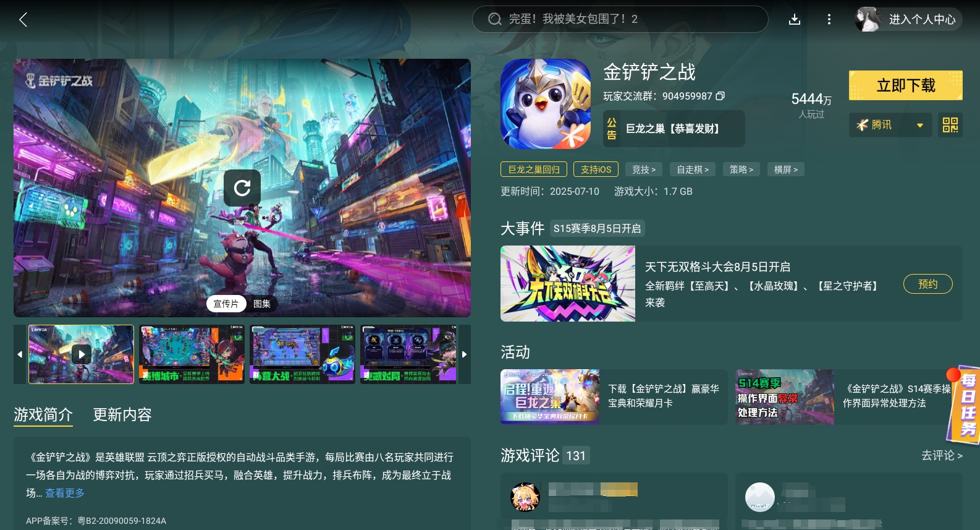Read the 天下无双格斗大会8月5日开启 event title

pos(717,267)
